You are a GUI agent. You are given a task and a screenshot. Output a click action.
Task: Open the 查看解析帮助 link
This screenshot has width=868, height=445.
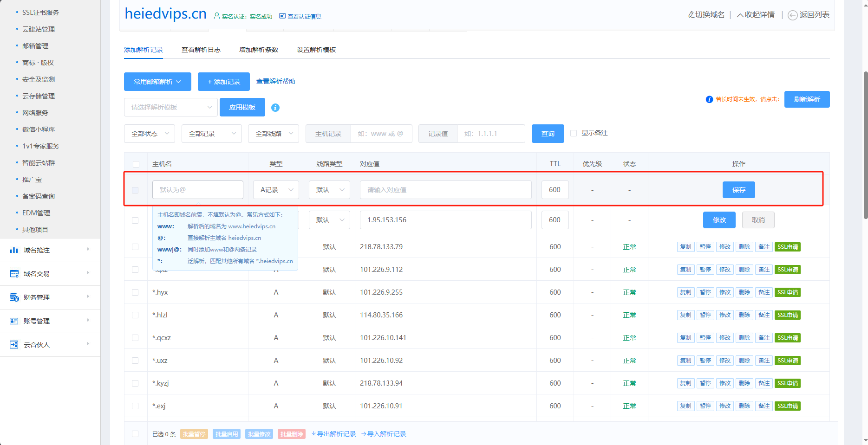(276, 81)
